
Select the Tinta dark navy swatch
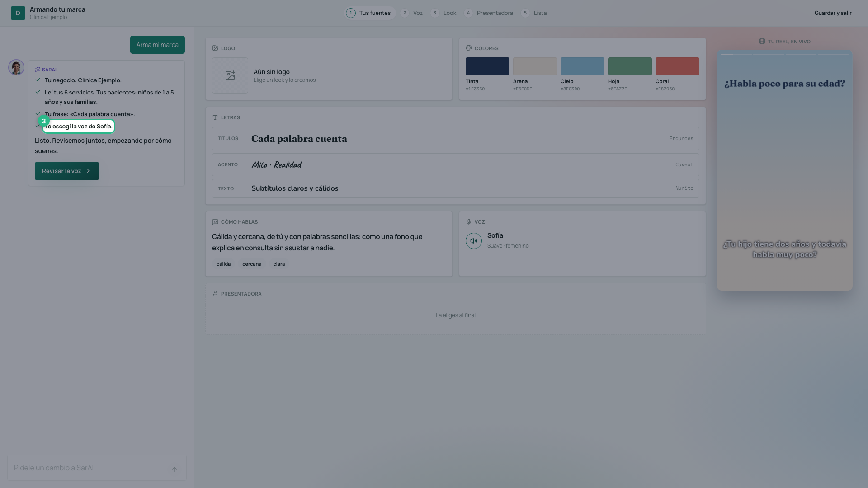point(487,66)
